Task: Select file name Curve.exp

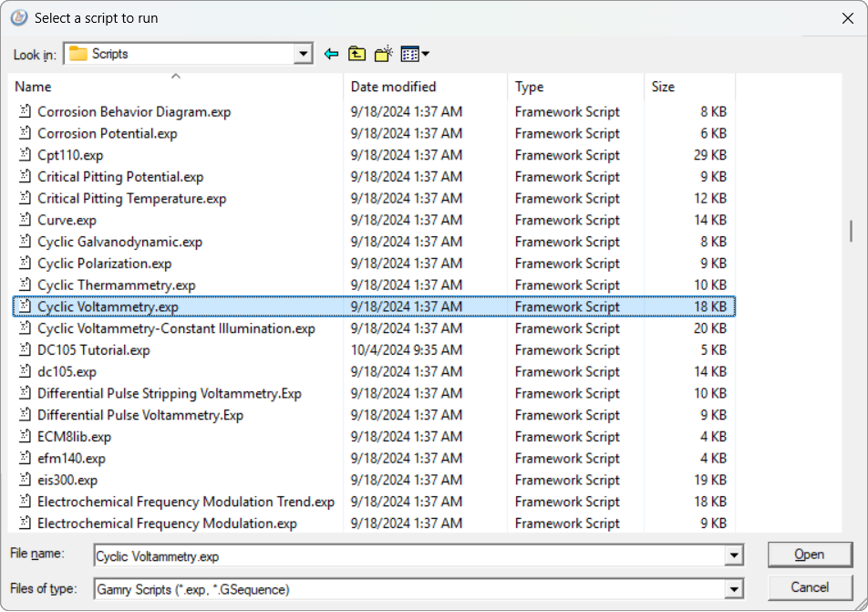Action: (x=67, y=220)
